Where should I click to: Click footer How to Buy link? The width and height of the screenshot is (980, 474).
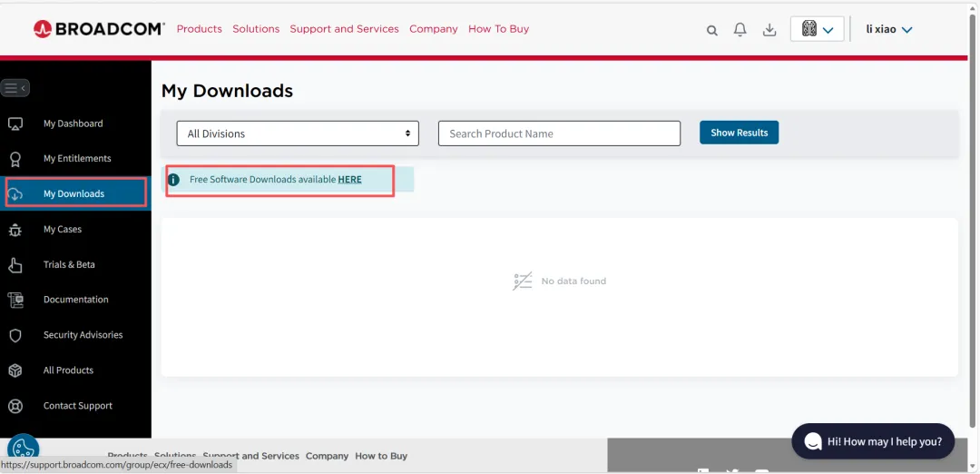[x=381, y=456]
